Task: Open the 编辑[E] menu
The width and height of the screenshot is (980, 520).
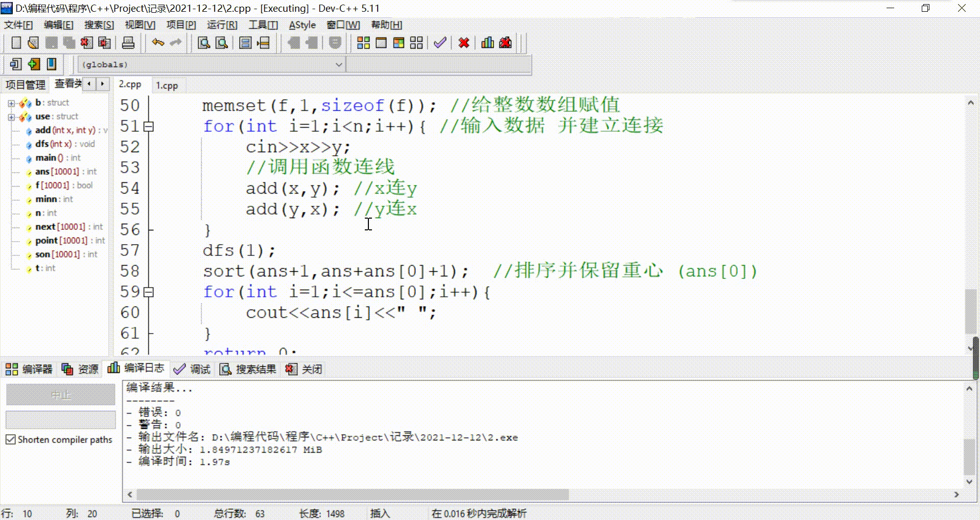Action: [x=59, y=25]
